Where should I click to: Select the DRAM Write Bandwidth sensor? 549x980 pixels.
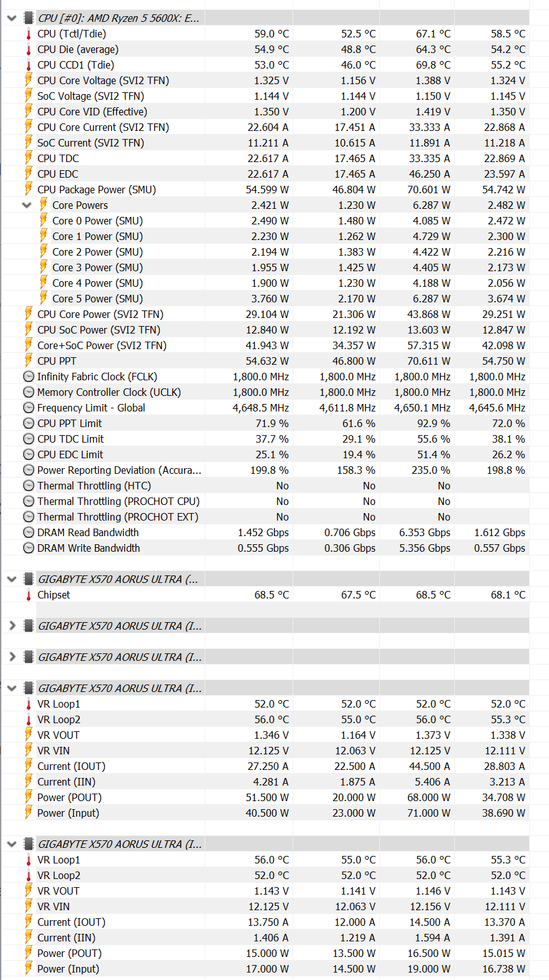click(89, 548)
